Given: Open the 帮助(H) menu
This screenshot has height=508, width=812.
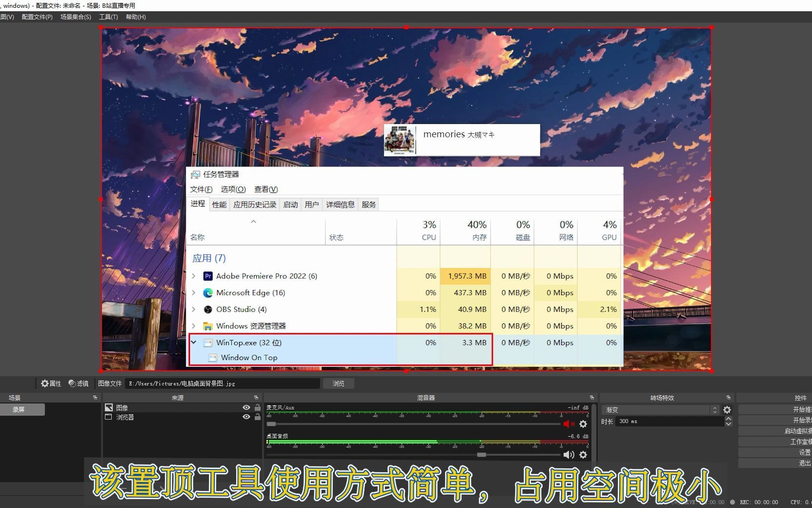Looking at the screenshot, I should click(x=136, y=17).
